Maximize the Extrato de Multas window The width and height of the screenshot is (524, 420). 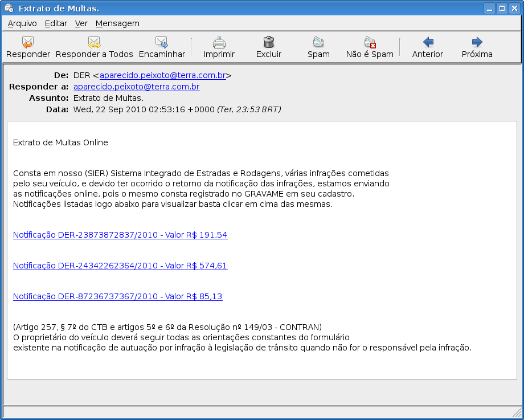coord(502,9)
